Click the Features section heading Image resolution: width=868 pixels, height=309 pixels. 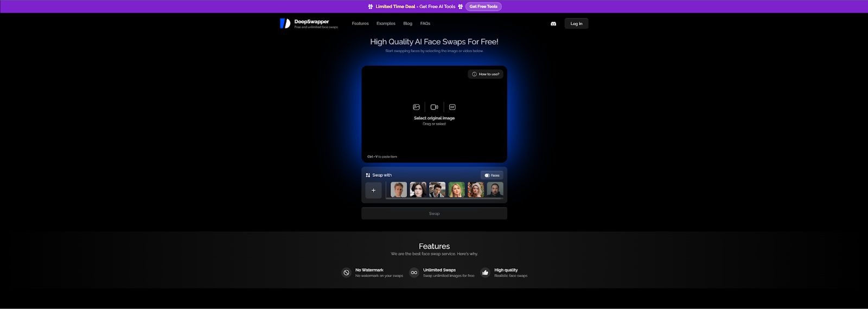434,246
